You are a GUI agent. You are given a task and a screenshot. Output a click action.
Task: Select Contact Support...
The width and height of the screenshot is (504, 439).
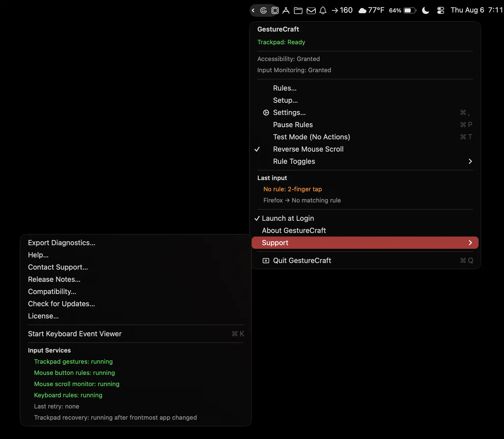[x=136, y=267]
